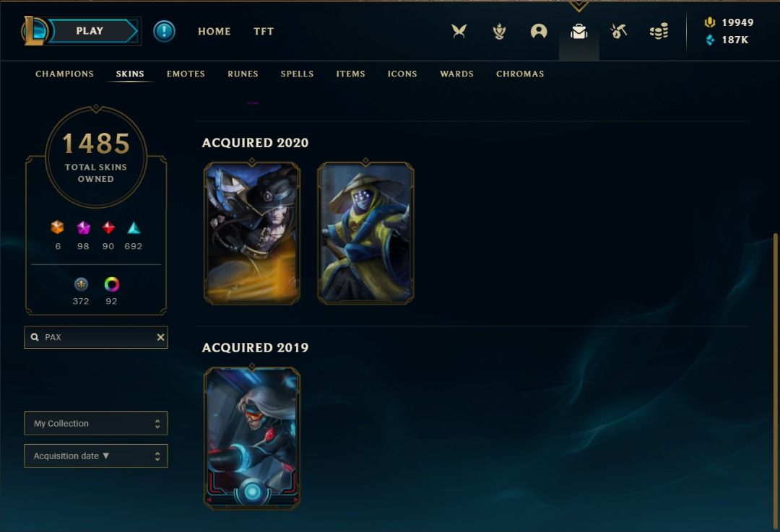Select the PAX Jax skin thumbnail
This screenshot has height=532, width=780.
pyautogui.click(x=365, y=232)
